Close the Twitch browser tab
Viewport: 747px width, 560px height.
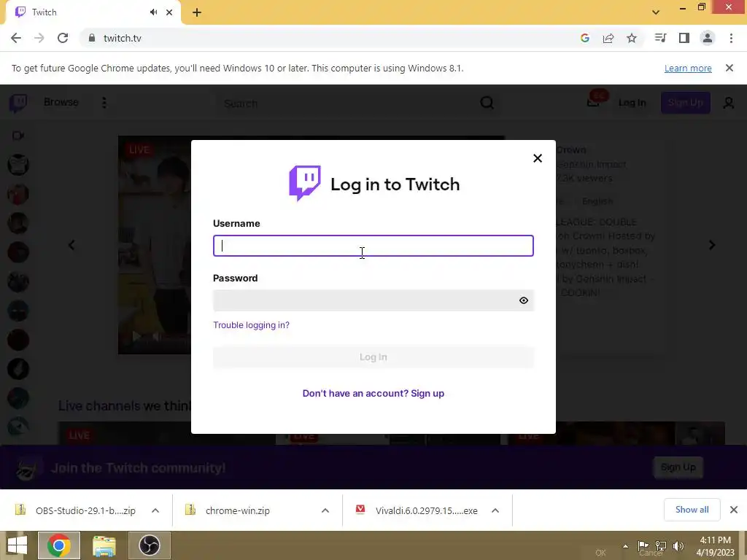point(169,12)
